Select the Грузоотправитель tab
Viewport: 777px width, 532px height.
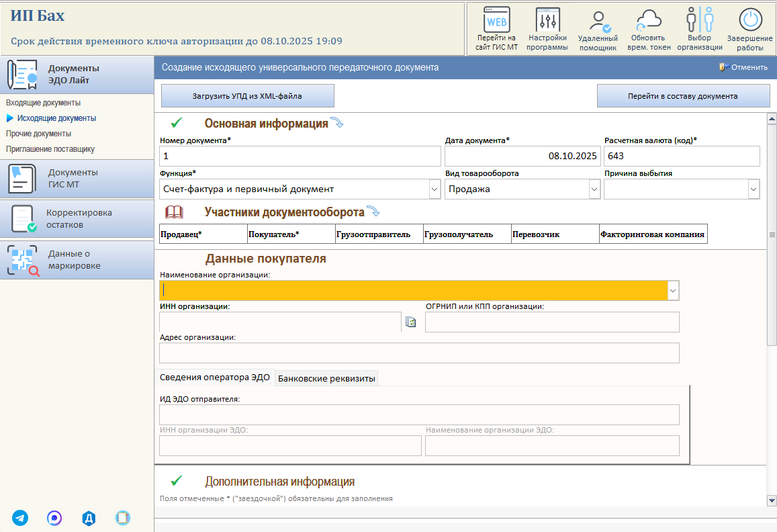click(379, 234)
